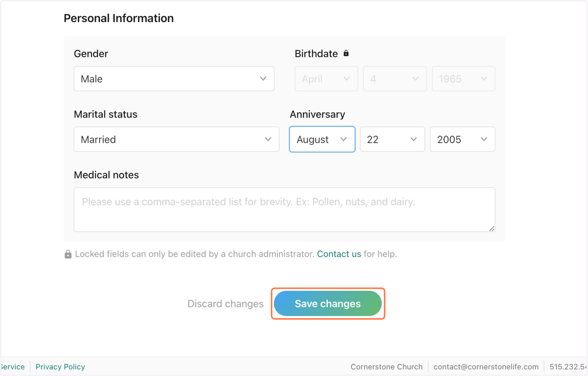Open the Anniversary year dropdown showing 2005
Screen dimensions: 588x376
coord(463,139)
